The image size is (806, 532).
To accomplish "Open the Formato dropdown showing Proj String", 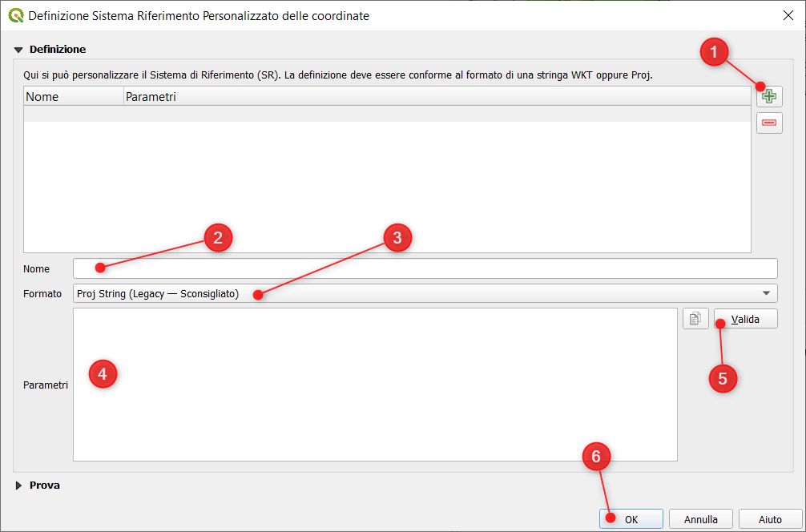I will point(425,293).
